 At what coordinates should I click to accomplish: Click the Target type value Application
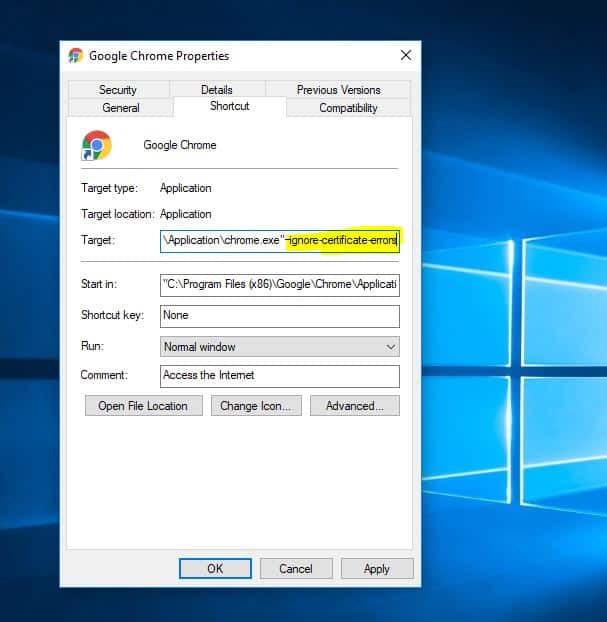185,188
